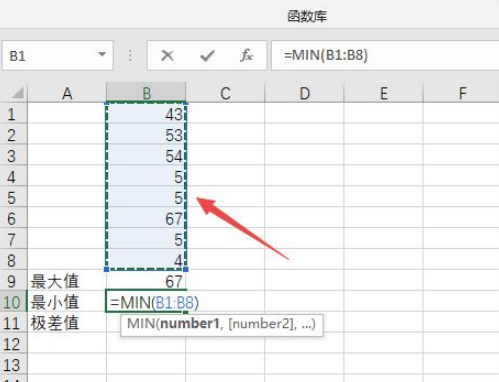The width and height of the screenshot is (499, 382).
Task: Click the Name Box showing B1
Action: click(58, 55)
